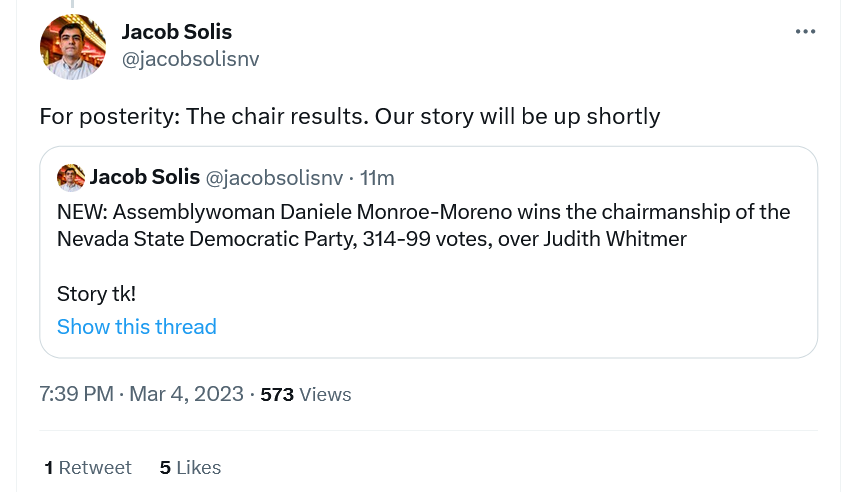The height and width of the screenshot is (492, 868).
Task: Click the Mar 4, 2023 date
Action: pos(185,394)
